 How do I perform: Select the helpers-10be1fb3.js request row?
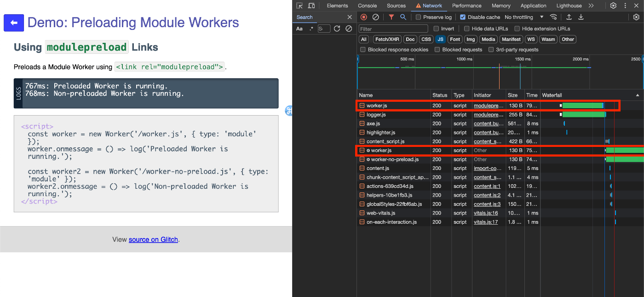(x=500, y=195)
